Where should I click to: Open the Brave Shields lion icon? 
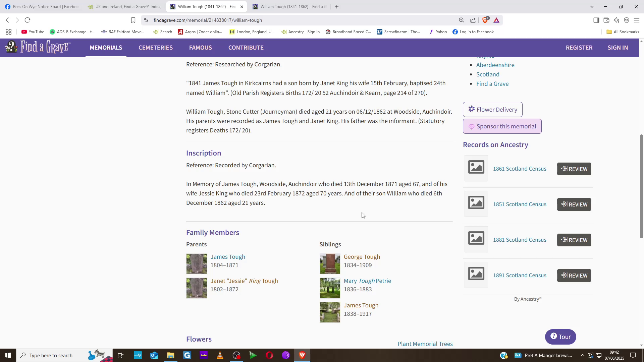pyautogui.click(x=485, y=20)
